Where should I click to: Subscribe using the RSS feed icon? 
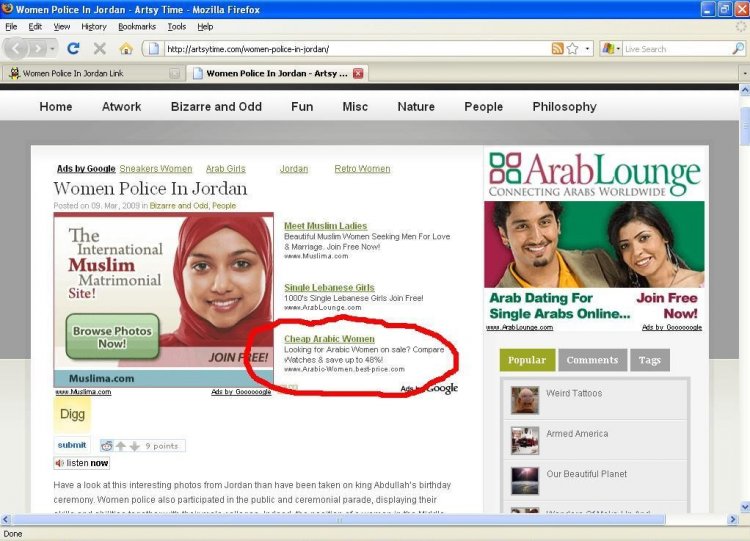pyautogui.click(x=557, y=48)
